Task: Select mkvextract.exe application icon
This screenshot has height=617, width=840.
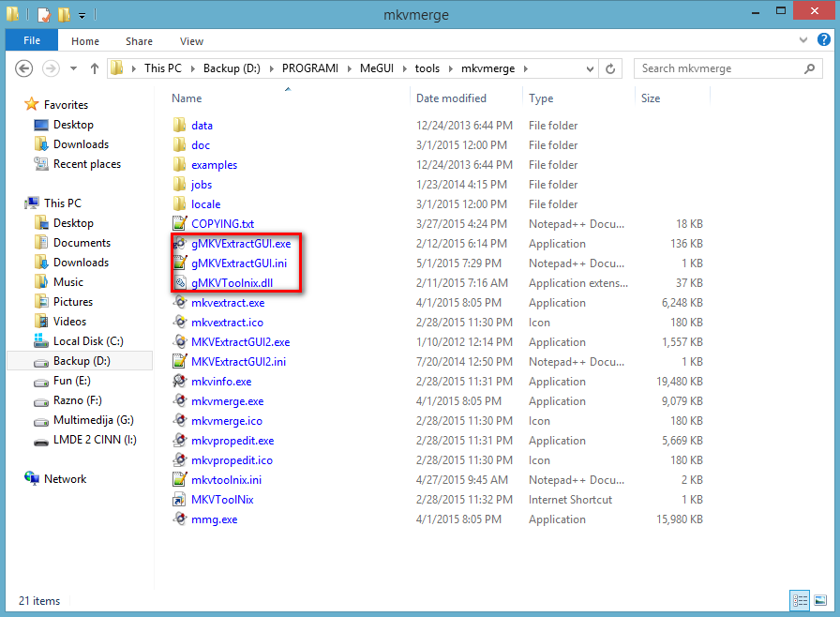Action: click(x=179, y=303)
